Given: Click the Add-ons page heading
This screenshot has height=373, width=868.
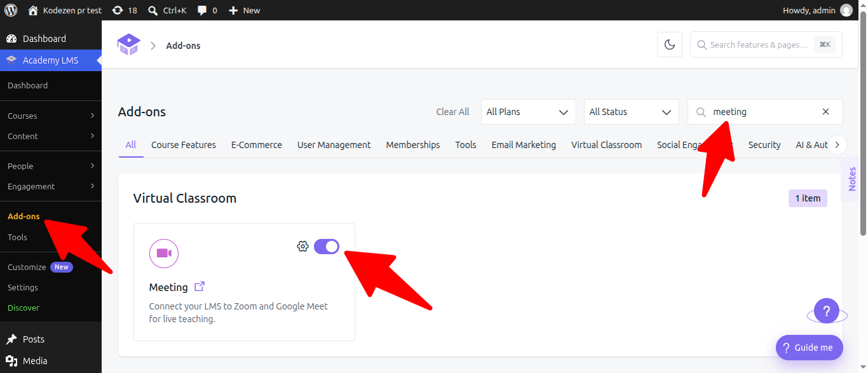Looking at the screenshot, I should coord(142,112).
